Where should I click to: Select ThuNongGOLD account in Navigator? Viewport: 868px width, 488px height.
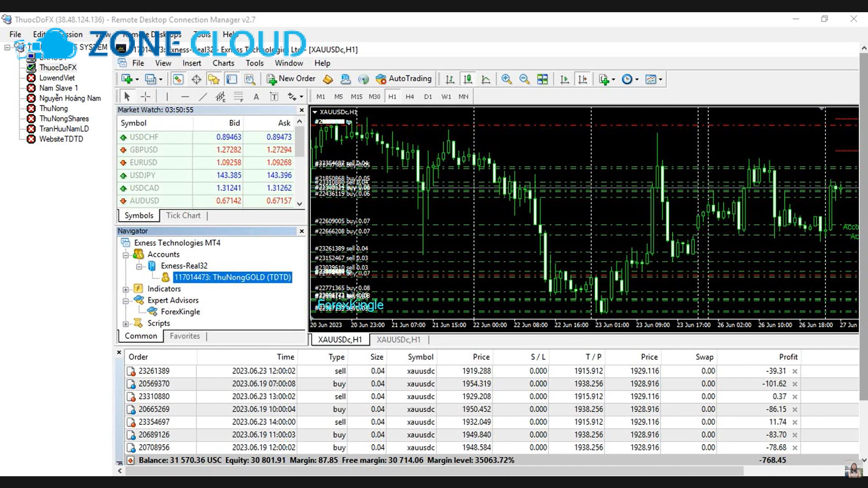pos(232,277)
